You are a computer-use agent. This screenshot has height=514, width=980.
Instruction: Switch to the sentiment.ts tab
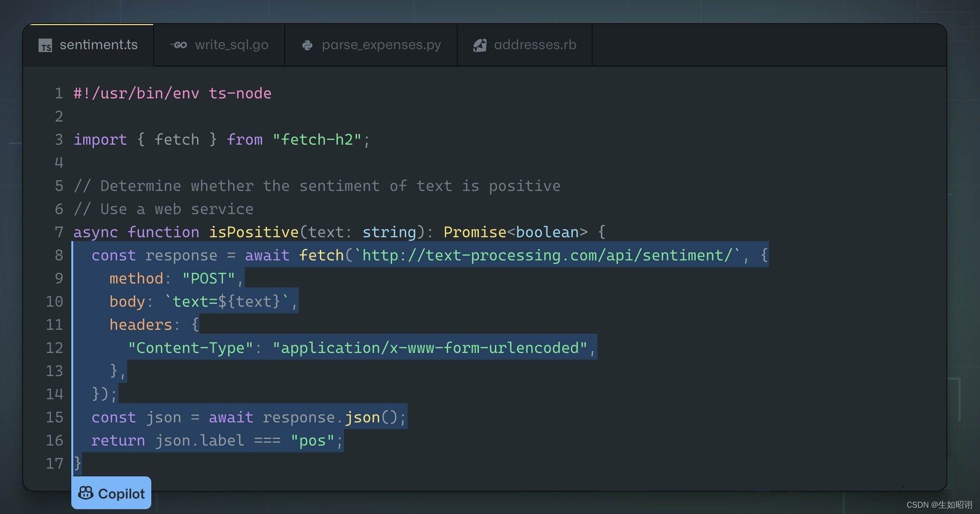(x=98, y=45)
